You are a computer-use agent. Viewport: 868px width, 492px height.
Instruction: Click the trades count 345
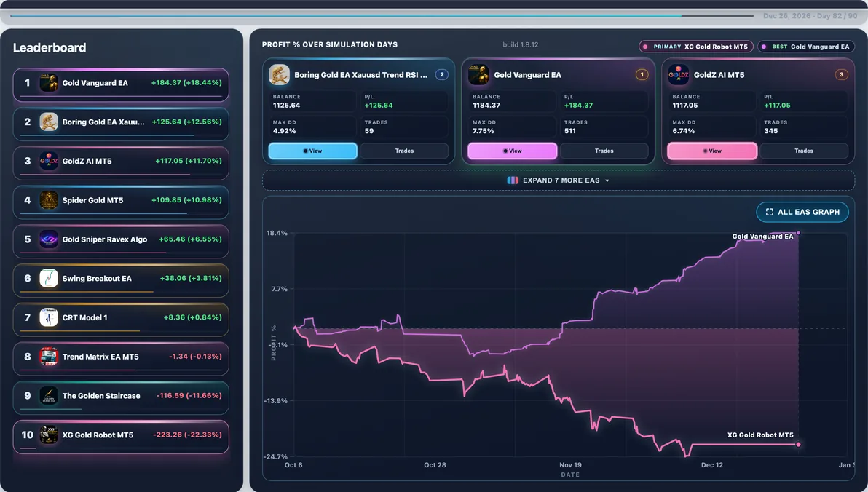[771, 131]
